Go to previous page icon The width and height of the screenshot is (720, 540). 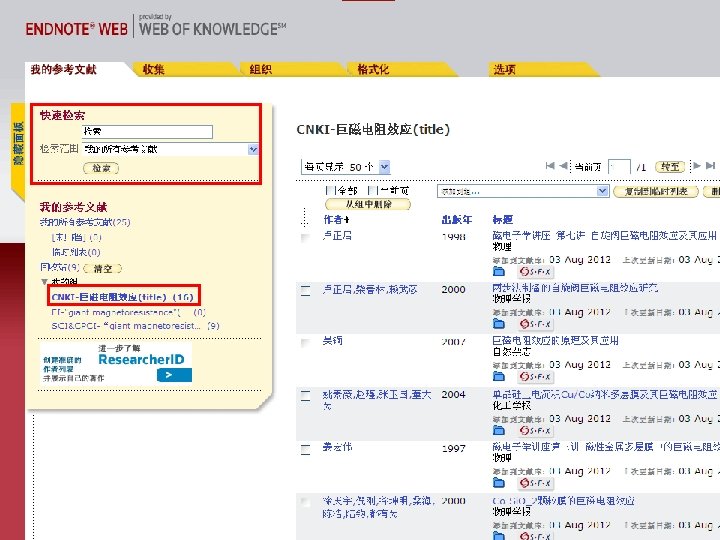point(563,166)
